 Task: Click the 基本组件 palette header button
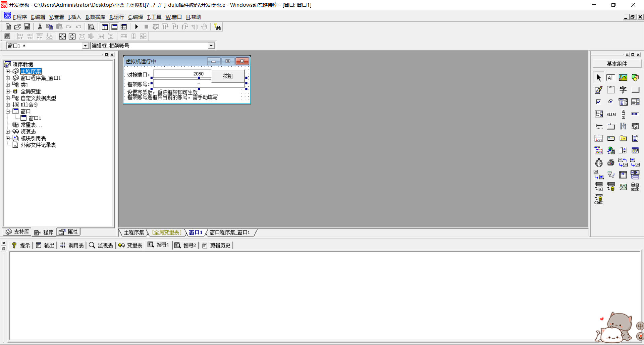click(616, 64)
